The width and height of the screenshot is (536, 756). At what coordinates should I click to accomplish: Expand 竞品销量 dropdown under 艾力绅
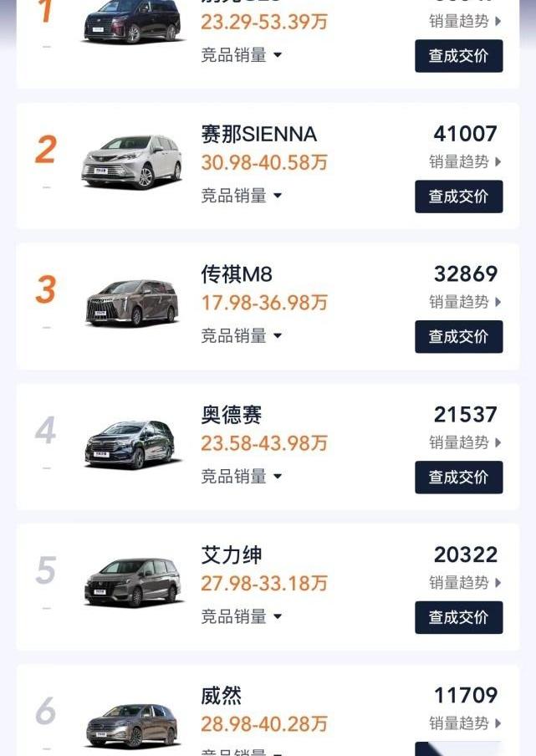point(242,616)
